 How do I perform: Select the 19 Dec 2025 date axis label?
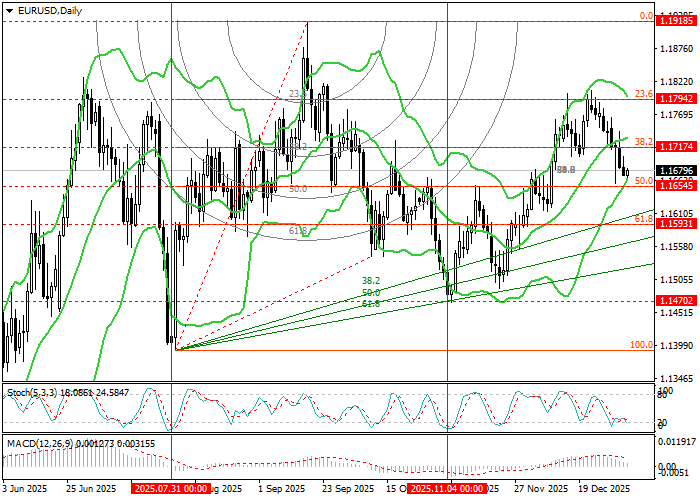[604, 489]
